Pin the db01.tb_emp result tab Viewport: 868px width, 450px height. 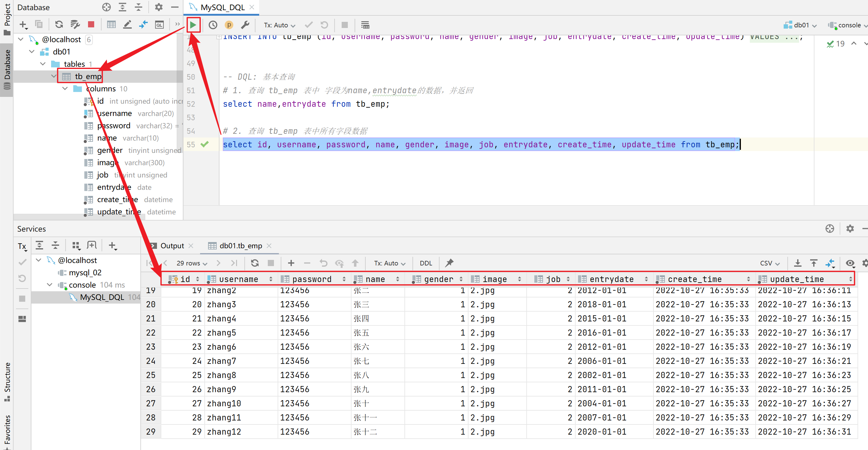pos(449,263)
